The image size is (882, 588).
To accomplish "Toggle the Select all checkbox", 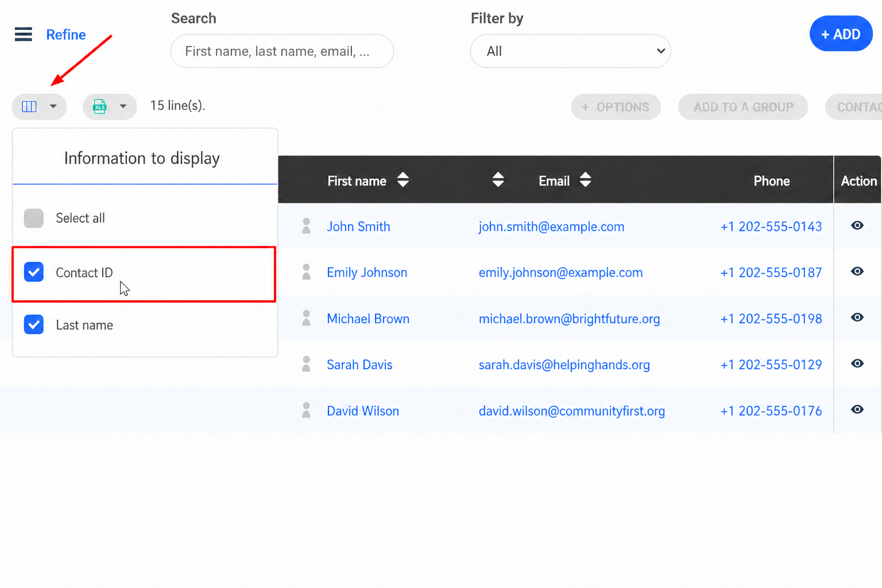I will [x=34, y=218].
